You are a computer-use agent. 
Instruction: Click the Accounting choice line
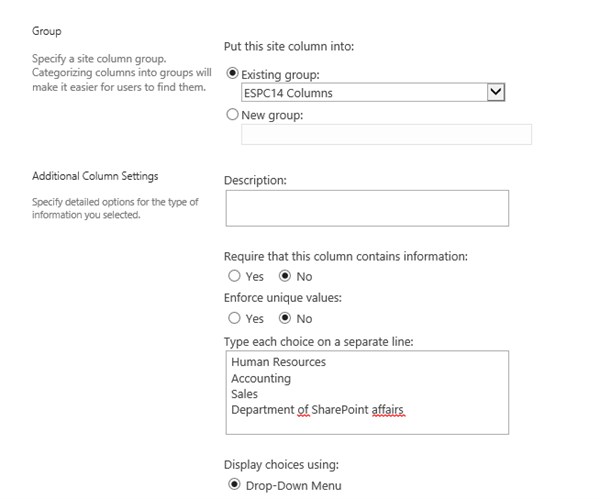pos(261,378)
